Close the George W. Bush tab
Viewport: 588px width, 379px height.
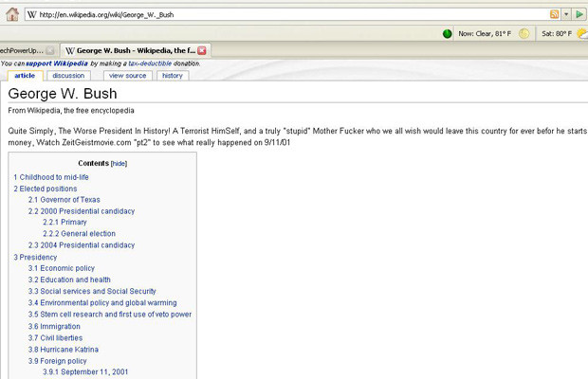202,50
